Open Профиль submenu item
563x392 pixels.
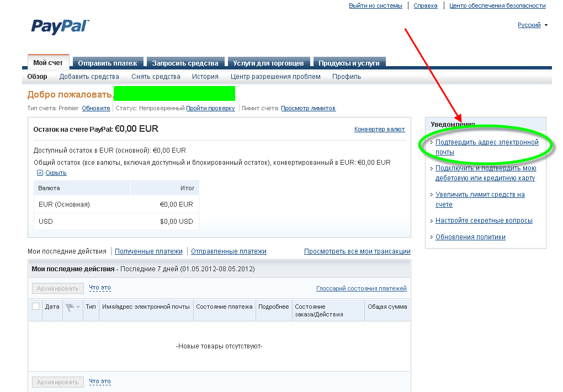coord(347,77)
